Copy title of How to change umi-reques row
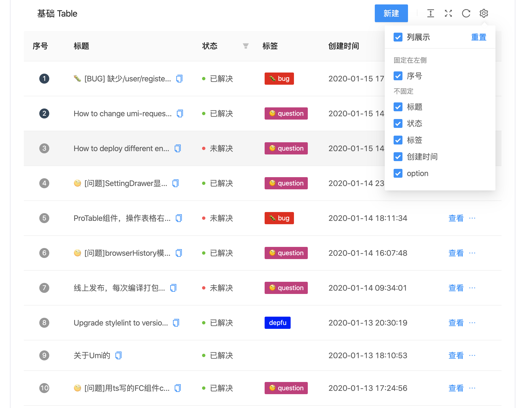Screen dimensions: 532x408 coord(180,114)
